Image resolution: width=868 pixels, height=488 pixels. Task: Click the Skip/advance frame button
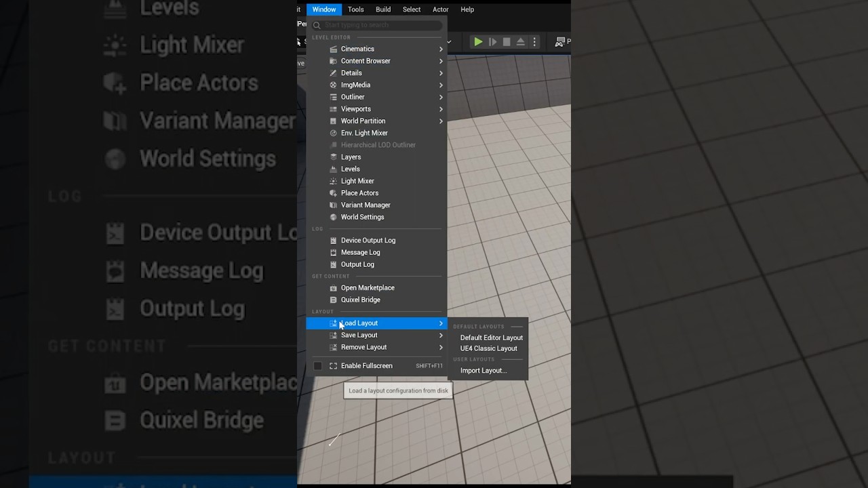click(493, 41)
